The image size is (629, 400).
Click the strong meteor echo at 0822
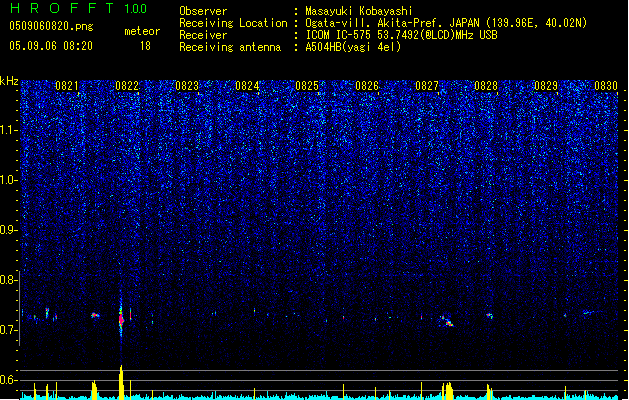pos(121,319)
